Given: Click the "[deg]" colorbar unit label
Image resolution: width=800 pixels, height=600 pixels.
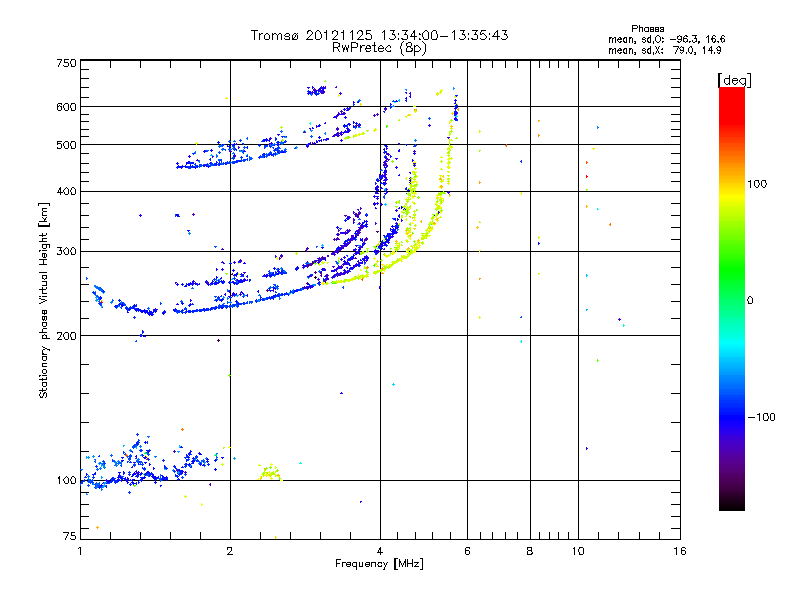Looking at the screenshot, I should click(x=734, y=80).
